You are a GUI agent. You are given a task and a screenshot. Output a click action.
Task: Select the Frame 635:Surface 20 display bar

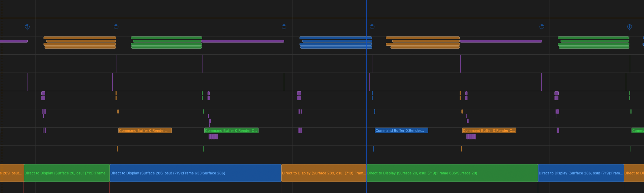click(452, 173)
